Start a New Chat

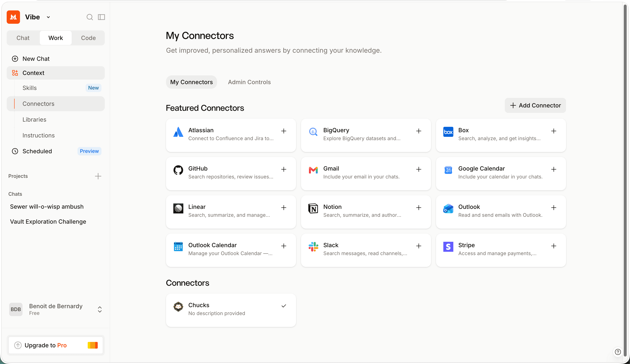(x=55, y=59)
